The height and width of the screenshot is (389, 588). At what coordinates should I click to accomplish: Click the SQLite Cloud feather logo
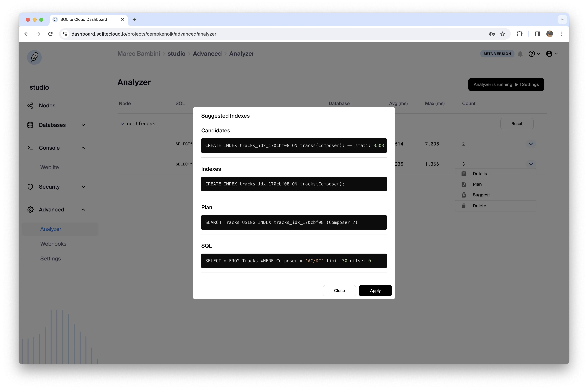34,57
